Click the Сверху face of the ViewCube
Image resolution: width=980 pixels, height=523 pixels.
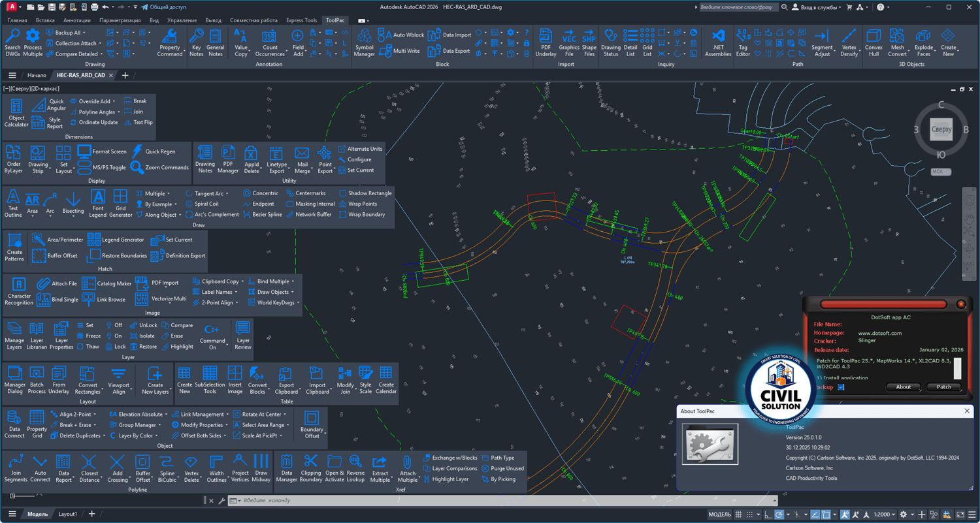(941, 129)
